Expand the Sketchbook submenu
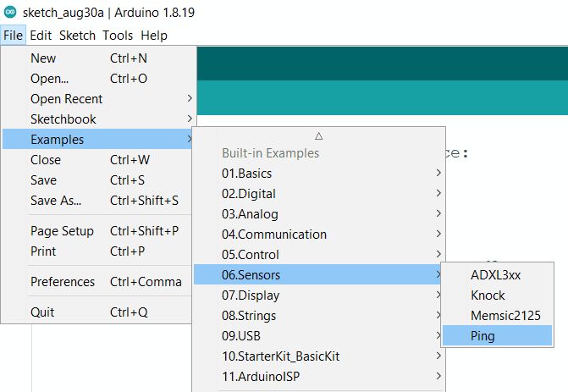 [x=63, y=119]
